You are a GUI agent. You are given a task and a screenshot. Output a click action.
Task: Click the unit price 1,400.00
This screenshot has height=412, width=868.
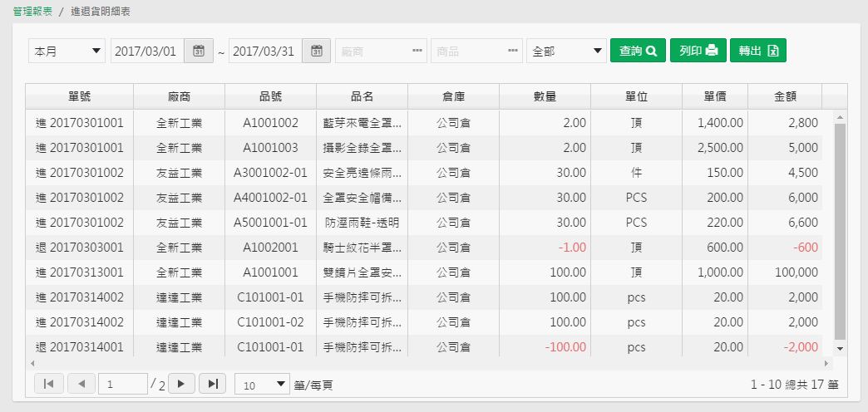[721, 123]
